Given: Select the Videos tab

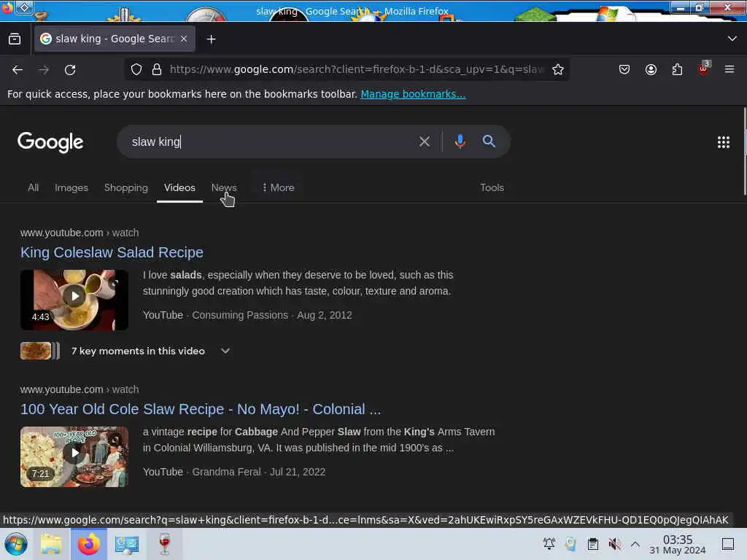Looking at the screenshot, I should click(179, 187).
